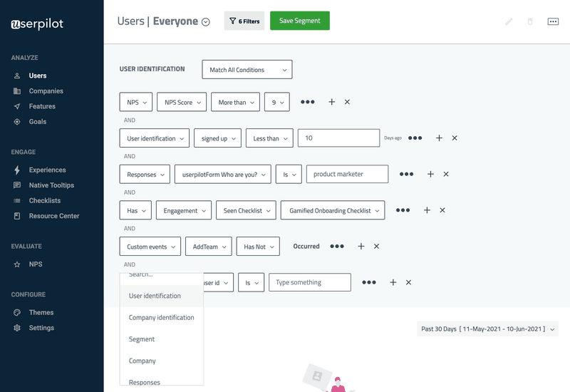Go to Checklists in the sidebar
570x392 pixels.
pyautogui.click(x=45, y=201)
